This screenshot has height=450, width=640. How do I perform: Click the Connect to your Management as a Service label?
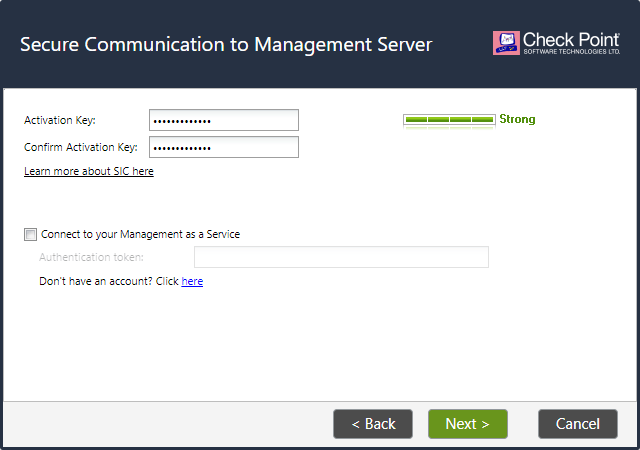(140, 234)
